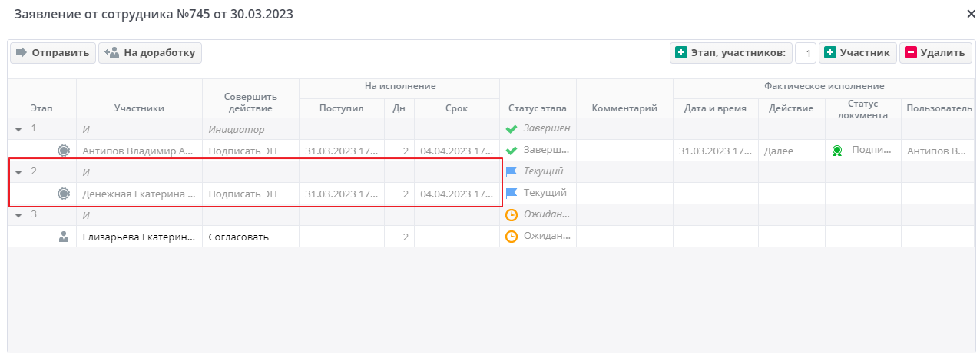This screenshot has width=980, height=358.
Task: Click the Срок column header
Action: [456, 108]
